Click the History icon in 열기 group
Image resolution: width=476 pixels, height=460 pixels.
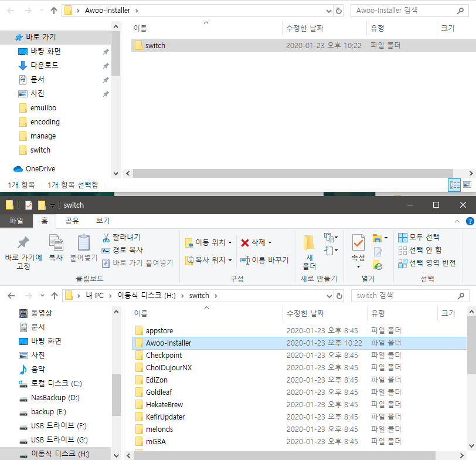click(378, 265)
